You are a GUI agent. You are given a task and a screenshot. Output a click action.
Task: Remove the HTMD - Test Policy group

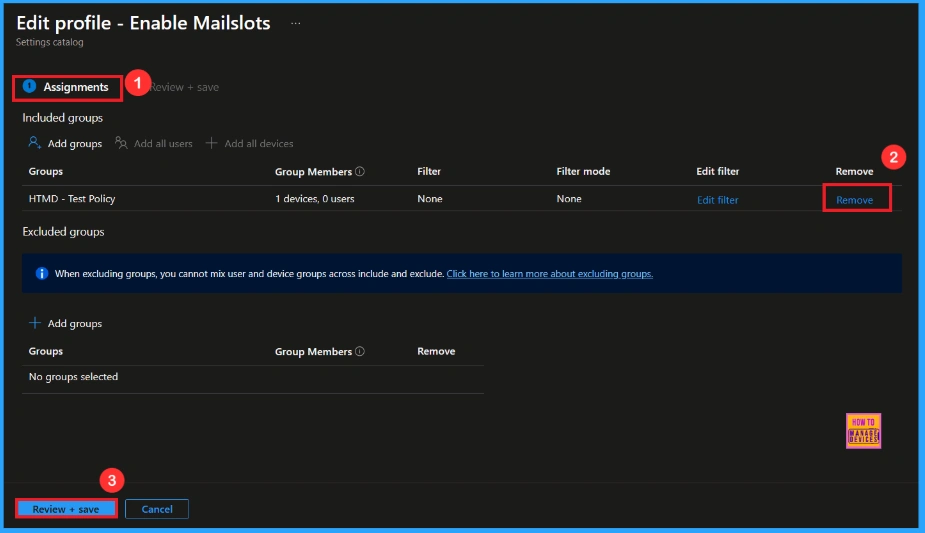[x=854, y=200]
